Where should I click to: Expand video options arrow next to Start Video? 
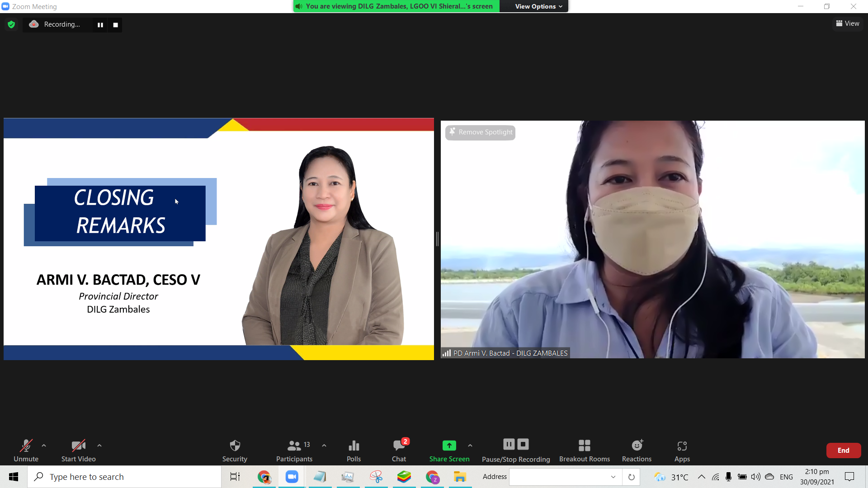tap(99, 446)
